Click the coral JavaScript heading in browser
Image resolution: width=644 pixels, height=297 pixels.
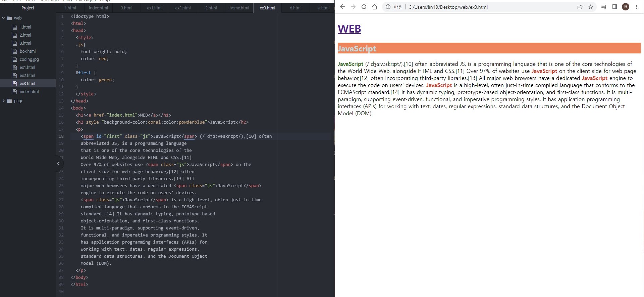pyautogui.click(x=489, y=48)
